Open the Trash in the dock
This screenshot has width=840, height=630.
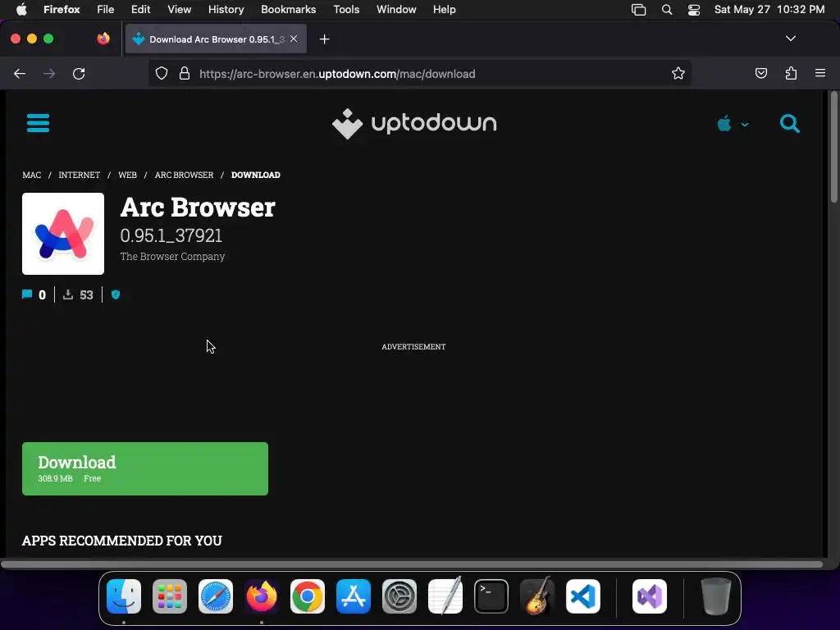[x=715, y=596]
